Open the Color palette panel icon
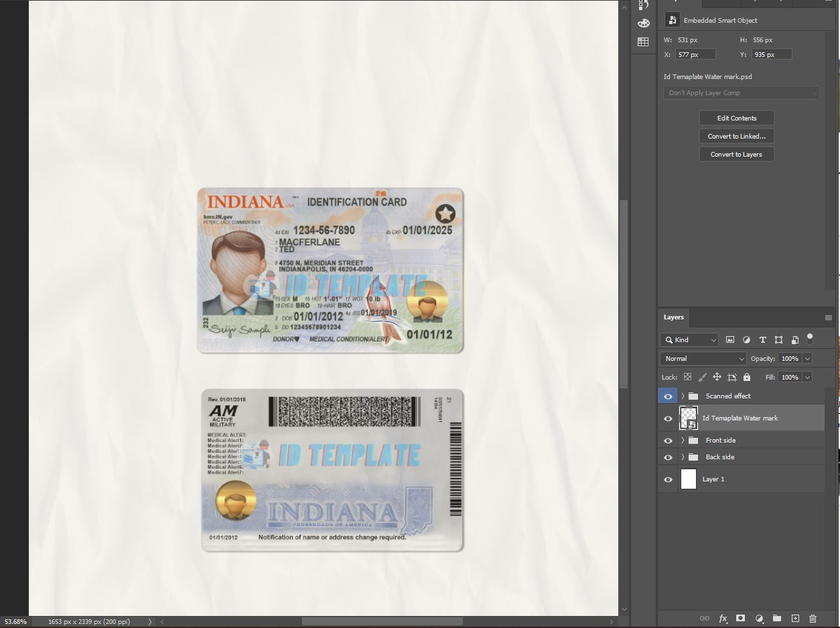Viewport: 840px width, 628px height. point(643,23)
